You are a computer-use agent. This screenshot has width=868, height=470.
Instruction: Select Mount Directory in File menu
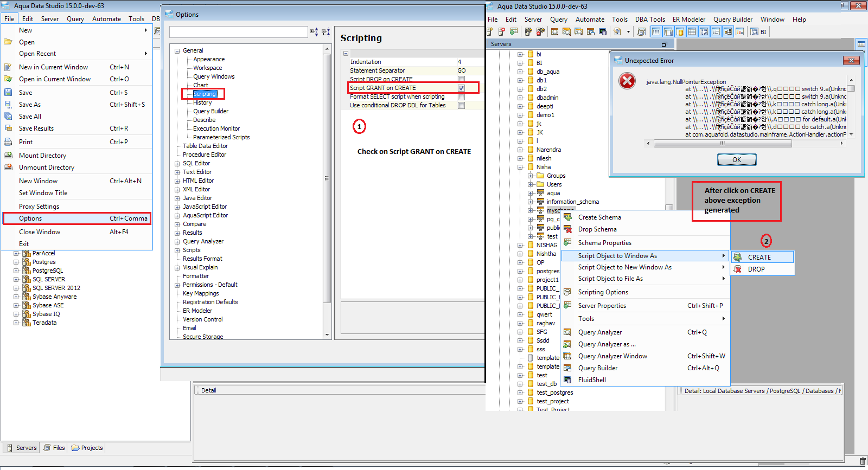click(x=76, y=156)
